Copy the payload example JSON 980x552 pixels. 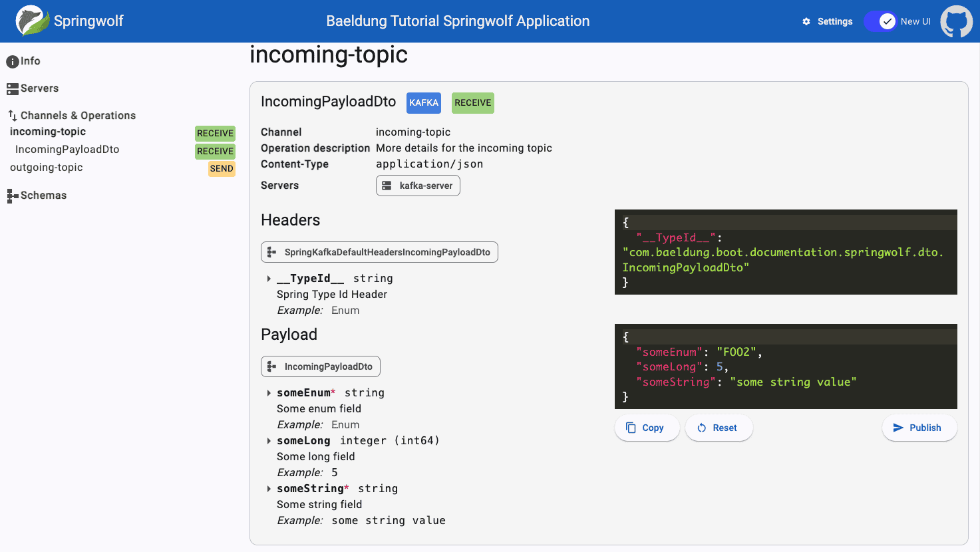click(646, 428)
